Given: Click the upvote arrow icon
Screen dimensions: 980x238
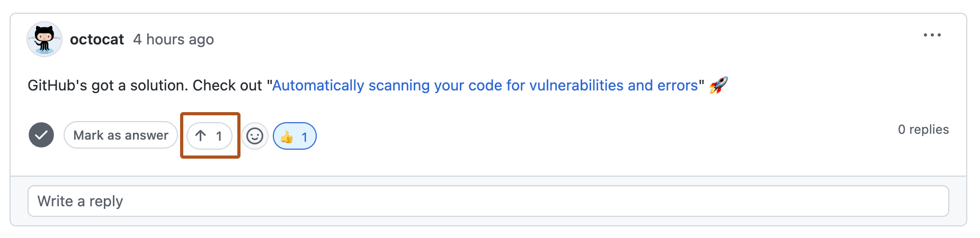Looking at the screenshot, I should 201,136.
